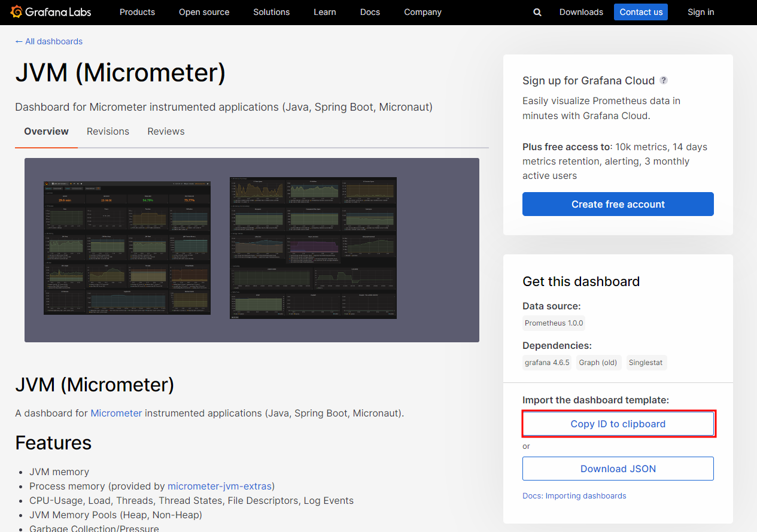Go back to All dashboards
The width and height of the screenshot is (757, 532).
[x=49, y=41]
